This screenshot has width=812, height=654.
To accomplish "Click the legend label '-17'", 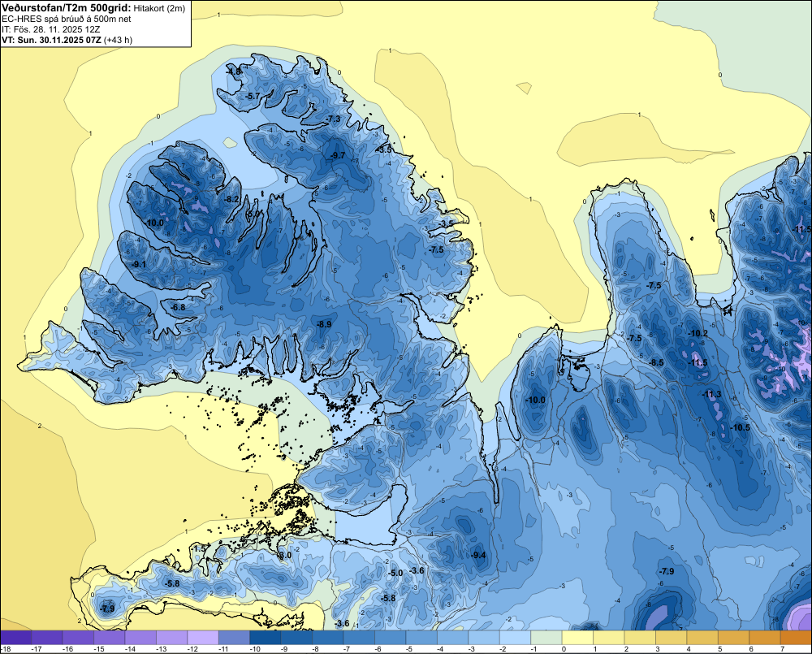I will [37, 649].
